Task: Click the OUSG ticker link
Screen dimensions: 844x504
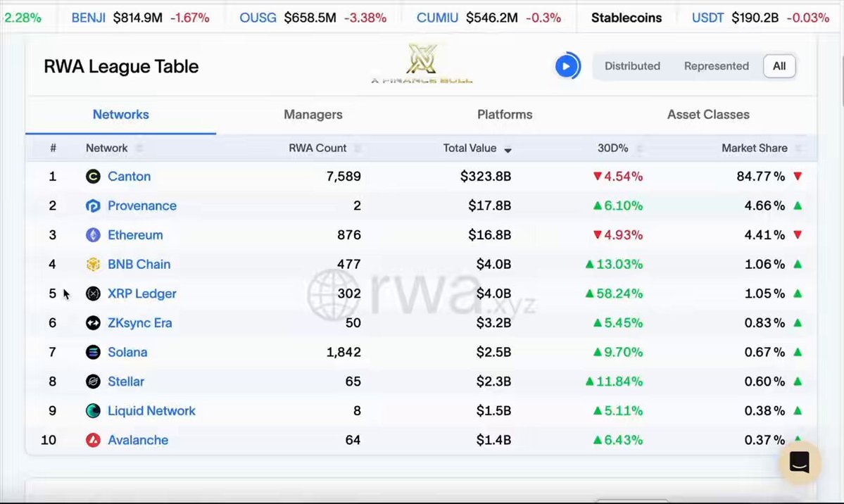Action: point(258,18)
